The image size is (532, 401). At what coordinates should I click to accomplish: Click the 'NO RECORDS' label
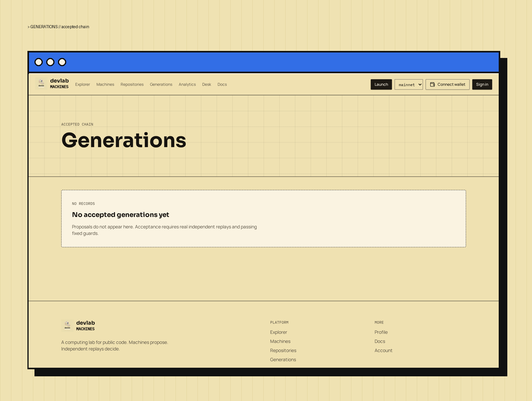[x=83, y=204]
